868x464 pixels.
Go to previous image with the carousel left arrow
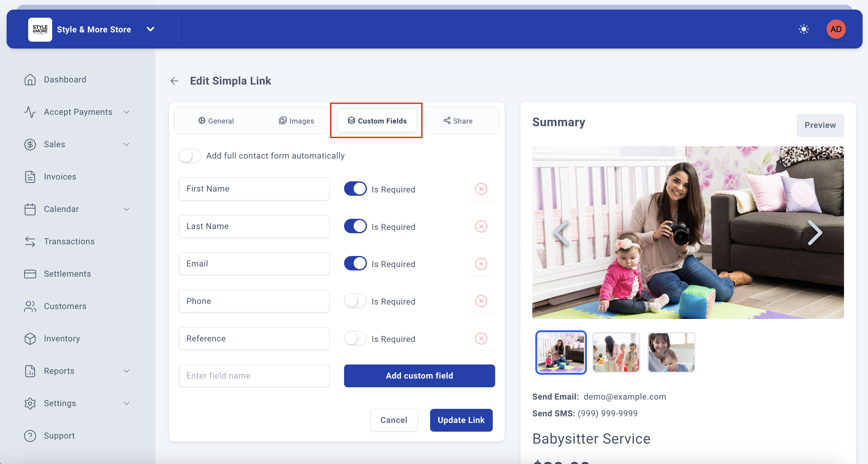(561, 233)
